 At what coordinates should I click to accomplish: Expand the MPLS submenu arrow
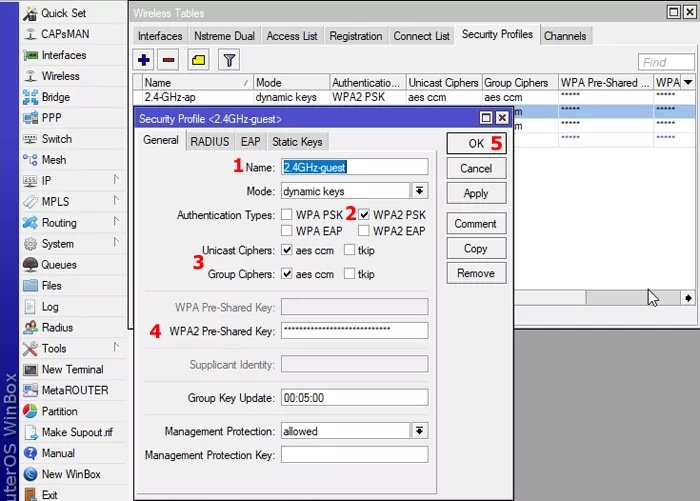[x=116, y=200]
